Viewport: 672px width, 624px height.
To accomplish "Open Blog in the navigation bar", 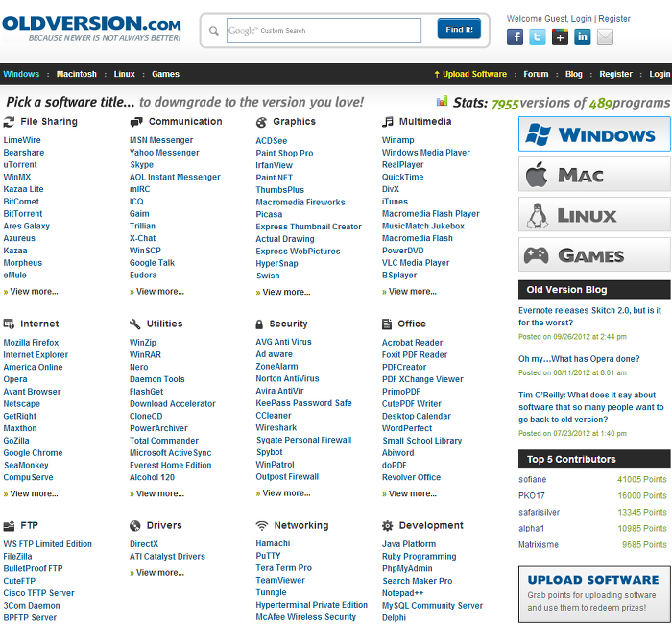I will tap(574, 74).
